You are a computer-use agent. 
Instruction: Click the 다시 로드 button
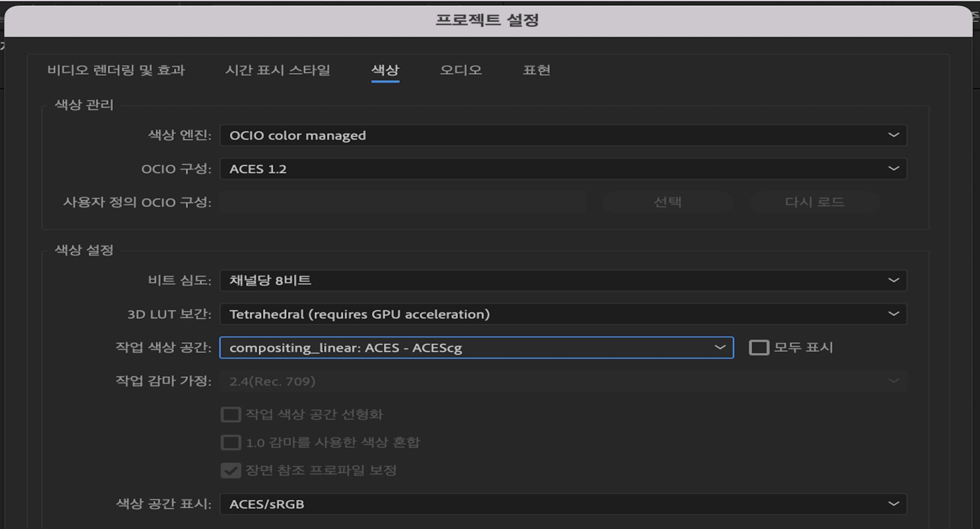tap(815, 202)
